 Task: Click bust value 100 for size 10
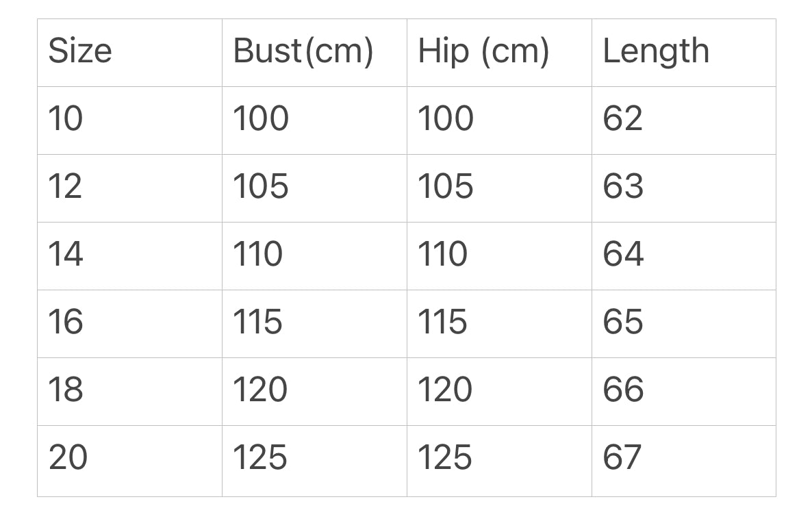click(x=315, y=121)
